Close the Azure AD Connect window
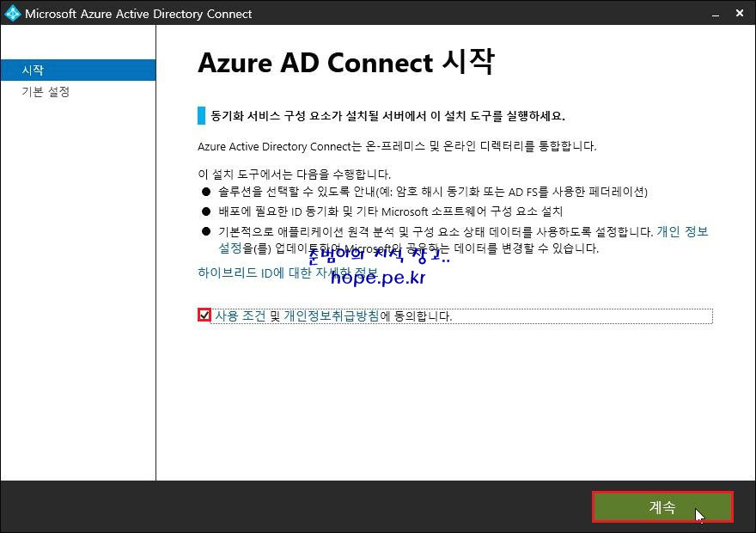The width and height of the screenshot is (756, 533). [740, 14]
